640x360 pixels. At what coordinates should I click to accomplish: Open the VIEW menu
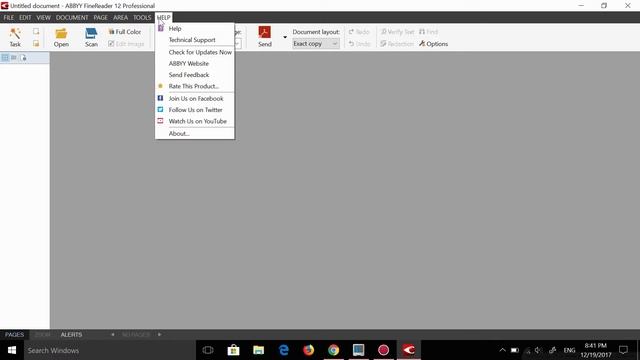(x=43, y=18)
